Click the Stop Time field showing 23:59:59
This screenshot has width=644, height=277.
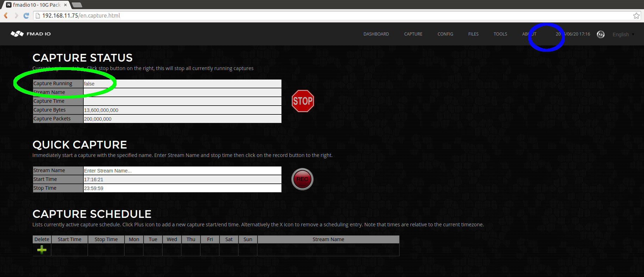coord(182,188)
